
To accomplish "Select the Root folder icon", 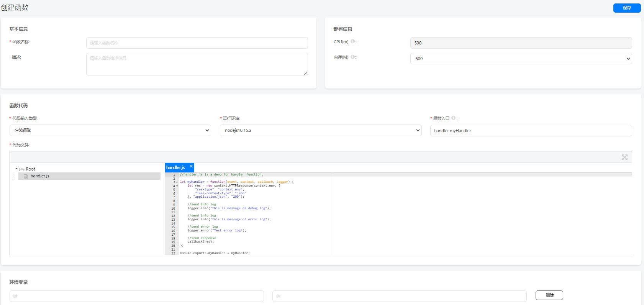I will [22, 169].
